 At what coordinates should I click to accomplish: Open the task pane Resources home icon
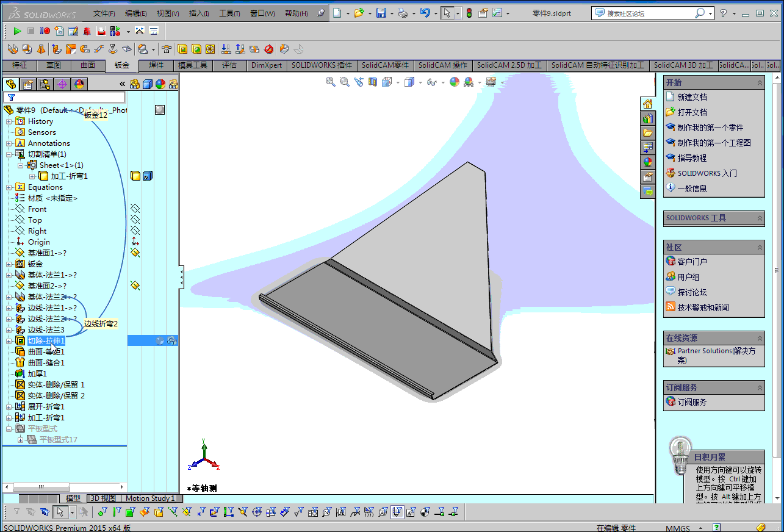647,104
